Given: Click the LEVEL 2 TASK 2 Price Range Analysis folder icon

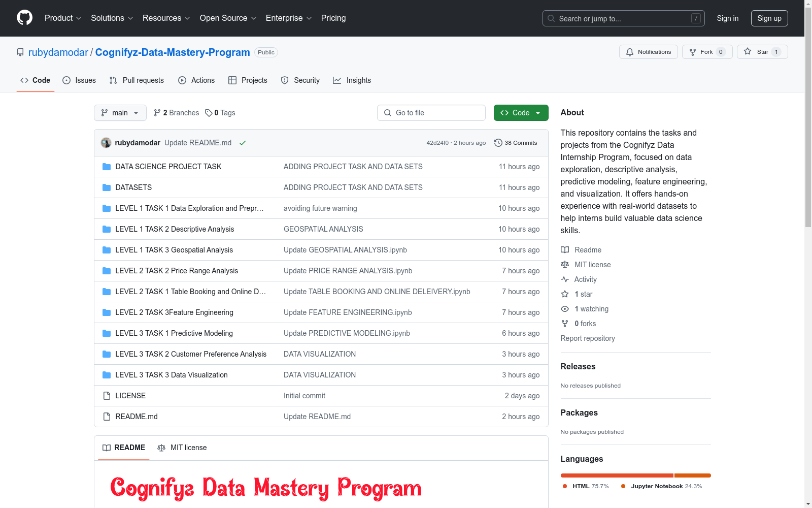Looking at the screenshot, I should click(107, 271).
